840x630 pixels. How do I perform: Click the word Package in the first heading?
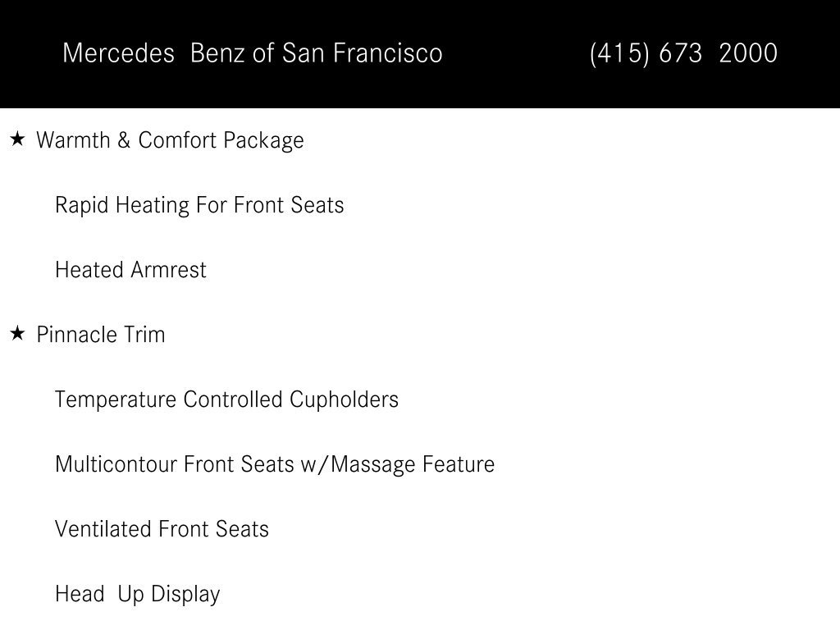[263, 141]
